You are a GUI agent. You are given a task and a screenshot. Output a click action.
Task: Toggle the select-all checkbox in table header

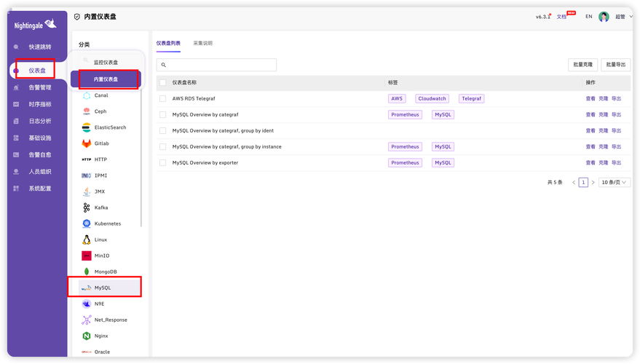pos(163,82)
